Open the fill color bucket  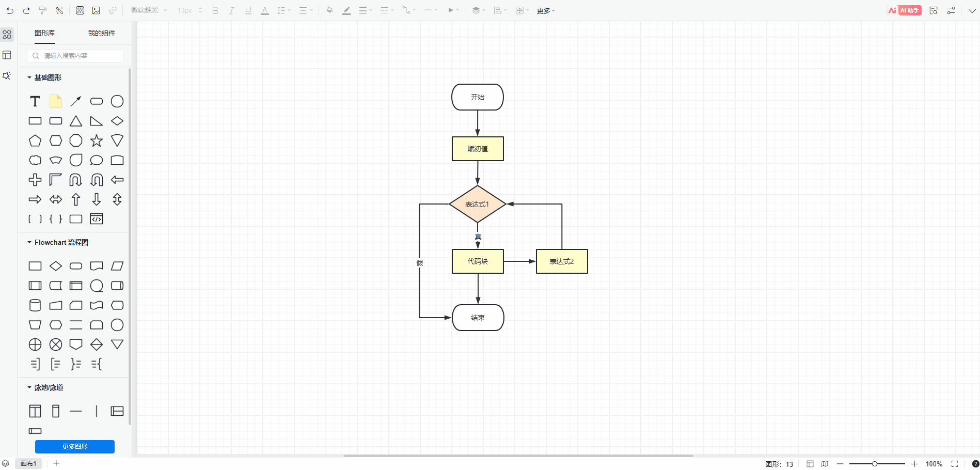[330, 10]
